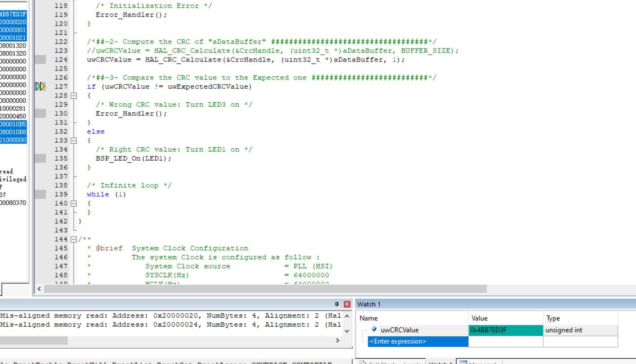636x364 pixels.
Task: Pin the Command output window with pushpin icon
Action: [x=338, y=304]
